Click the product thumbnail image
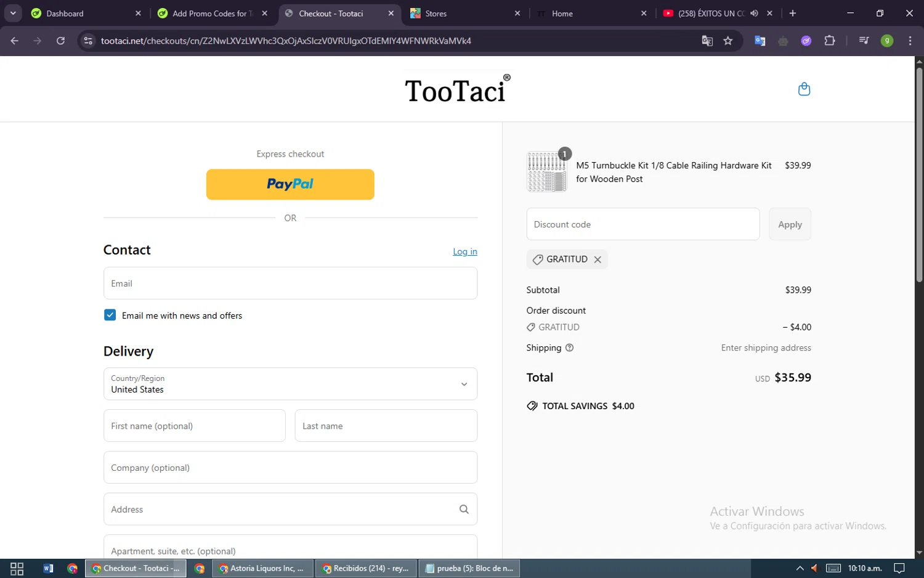924x578 pixels. pos(546,172)
